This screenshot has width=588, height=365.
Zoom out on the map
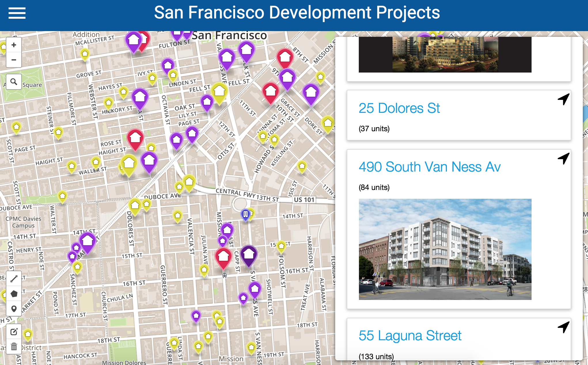coord(14,60)
